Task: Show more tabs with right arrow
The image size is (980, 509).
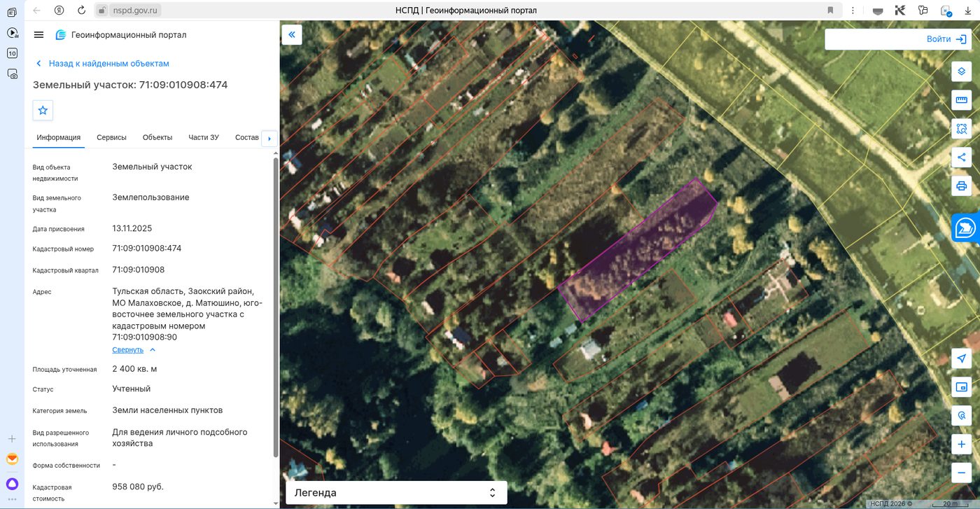Action: pyautogui.click(x=269, y=139)
